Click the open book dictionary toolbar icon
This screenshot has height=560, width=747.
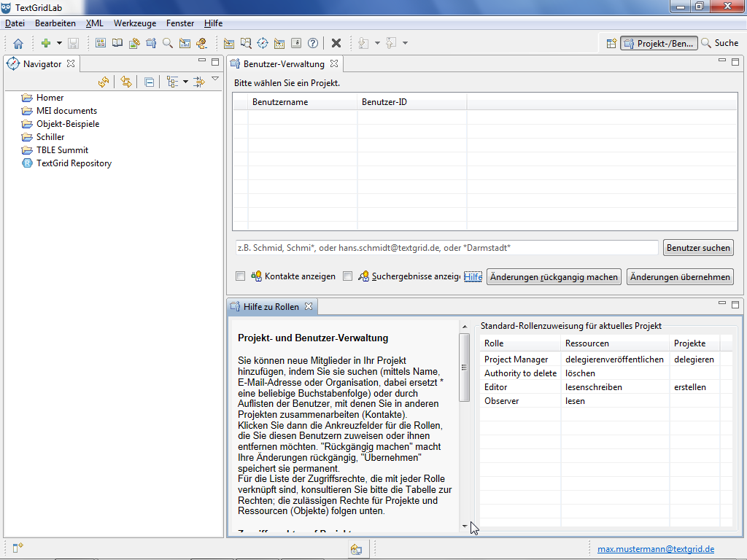pos(117,44)
